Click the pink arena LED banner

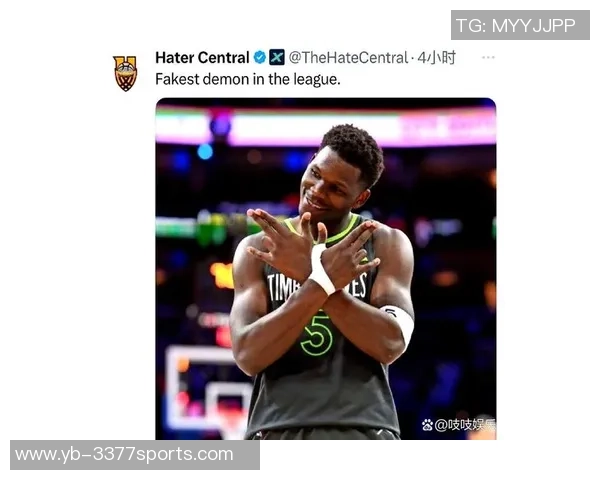click(326, 126)
